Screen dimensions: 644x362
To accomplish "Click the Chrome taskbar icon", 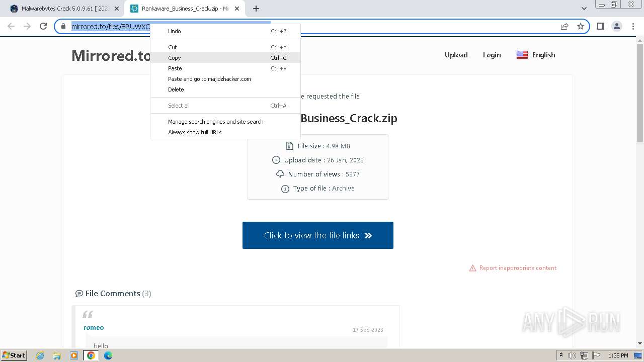I will tap(91, 355).
